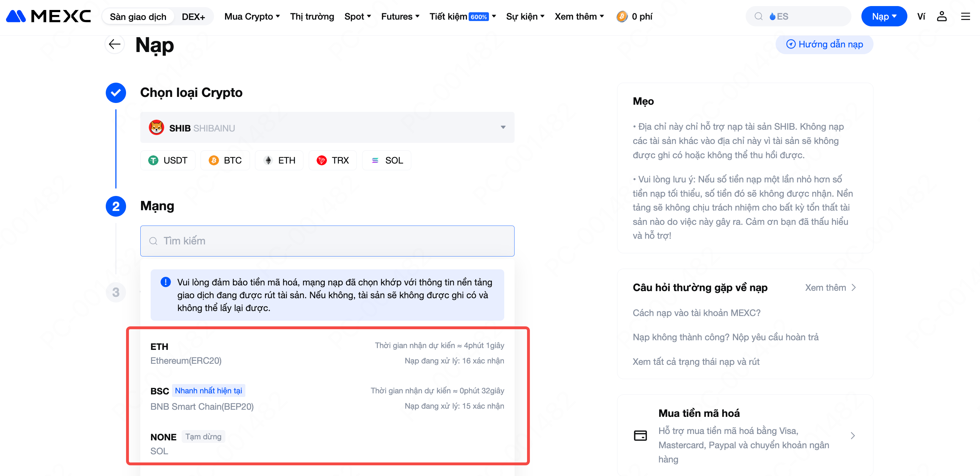This screenshot has height=476, width=980.
Task: Expand Spot menu
Action: [x=358, y=16]
